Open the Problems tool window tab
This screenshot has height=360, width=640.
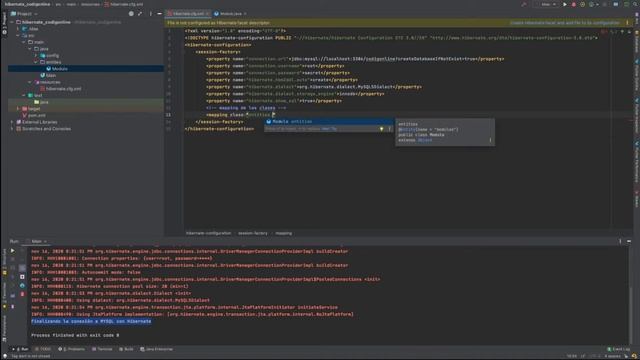coord(71,349)
